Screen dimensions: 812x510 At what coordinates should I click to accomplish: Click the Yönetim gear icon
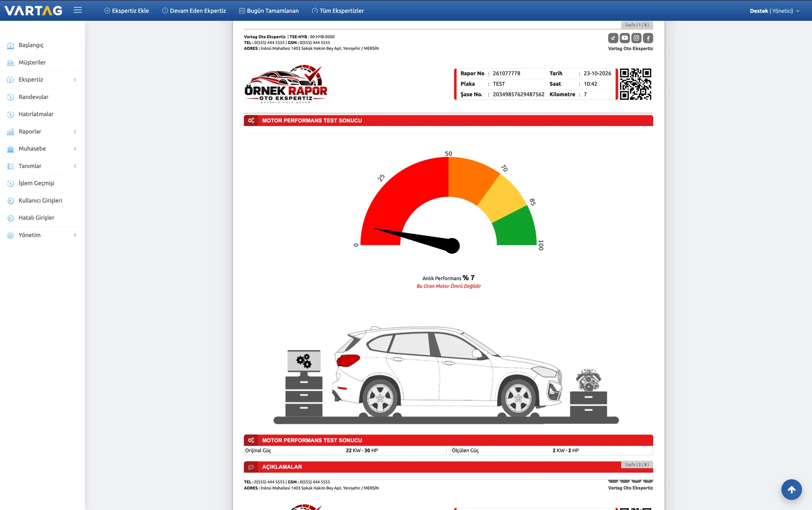click(11, 235)
